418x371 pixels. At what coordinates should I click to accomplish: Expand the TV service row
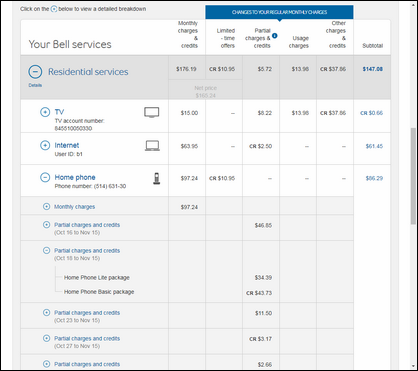45,112
